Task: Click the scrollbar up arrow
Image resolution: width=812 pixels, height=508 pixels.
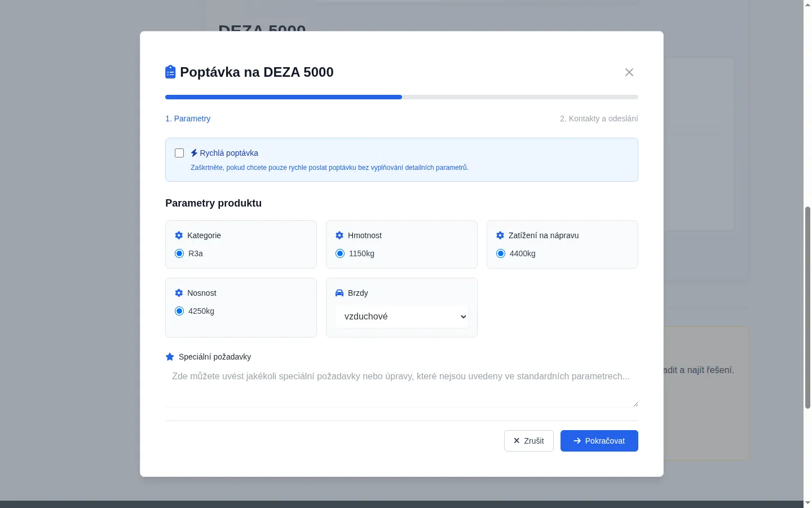Action: click(807, 5)
